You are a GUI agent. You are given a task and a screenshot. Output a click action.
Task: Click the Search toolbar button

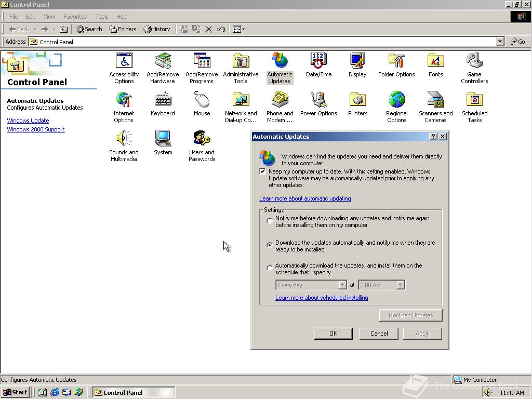[89, 29]
